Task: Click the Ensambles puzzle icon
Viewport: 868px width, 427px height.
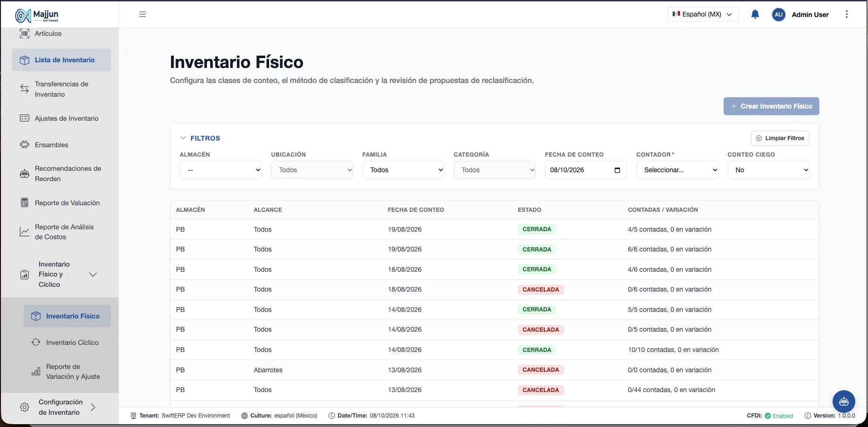Action: 25,145
